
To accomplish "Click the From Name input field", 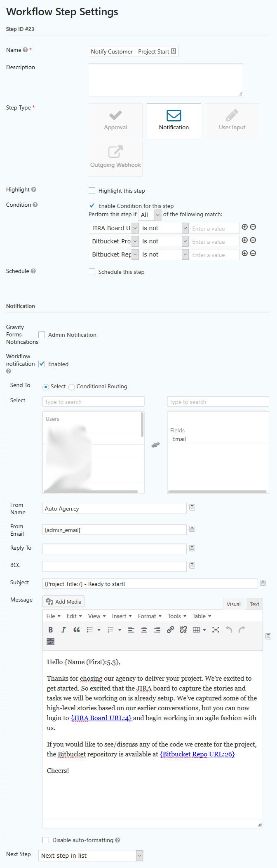I will coord(114,509).
